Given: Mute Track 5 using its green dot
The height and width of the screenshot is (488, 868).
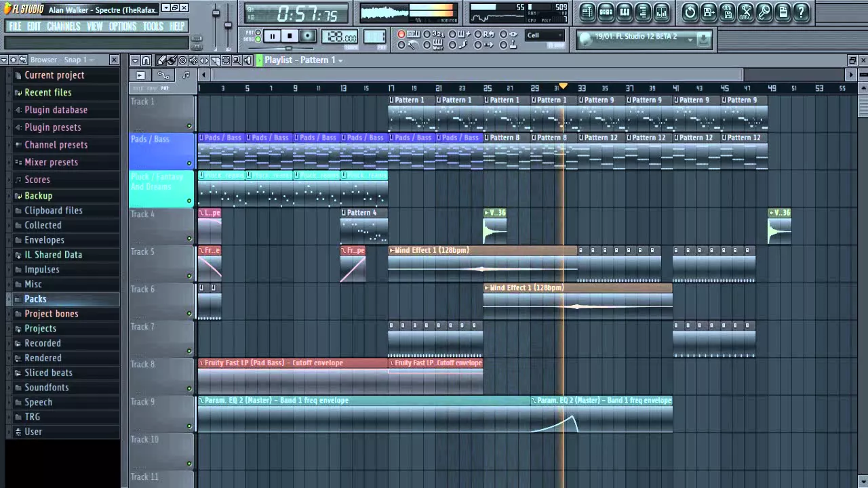Looking at the screenshot, I should [x=189, y=276].
